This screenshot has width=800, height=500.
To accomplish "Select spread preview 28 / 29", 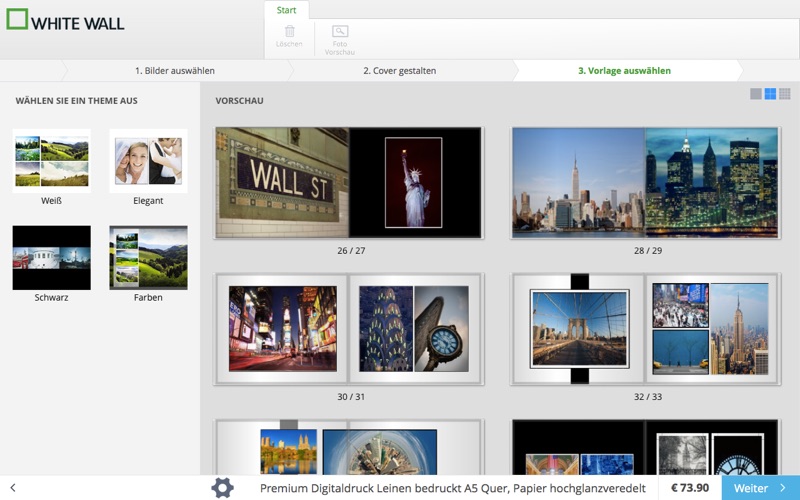I will 645,183.
